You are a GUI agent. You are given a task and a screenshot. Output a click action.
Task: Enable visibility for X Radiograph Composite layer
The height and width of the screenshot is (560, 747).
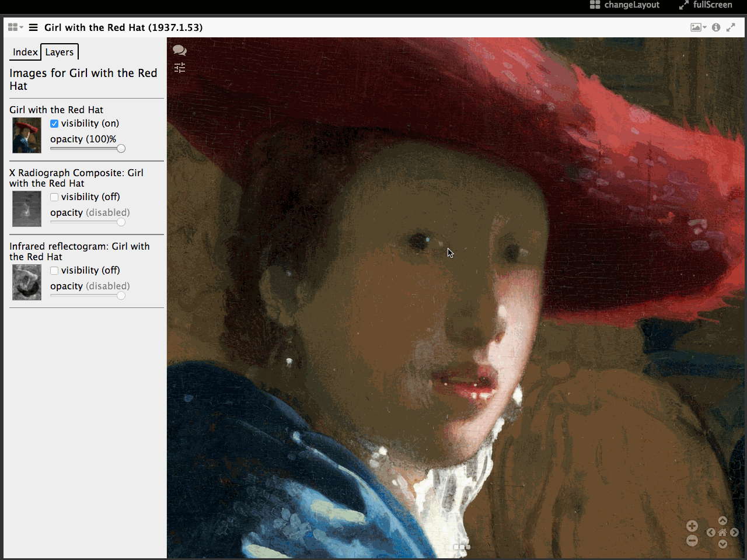54,197
